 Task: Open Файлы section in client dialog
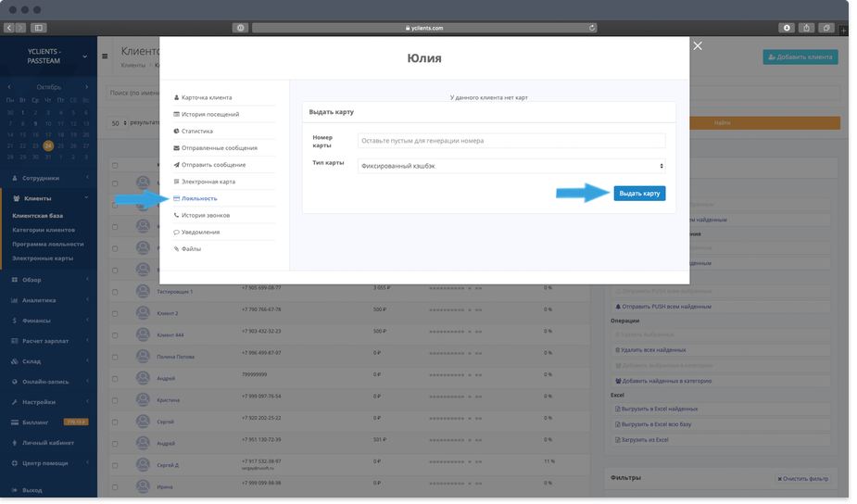tap(187, 250)
